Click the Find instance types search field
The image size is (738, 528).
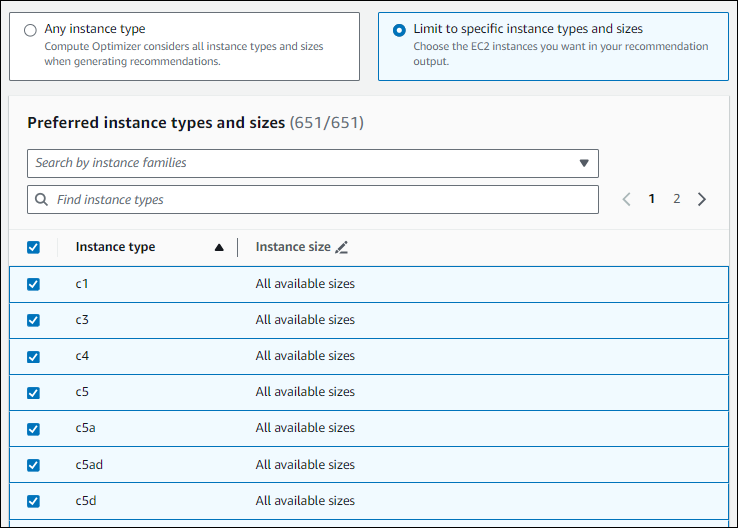(x=320, y=200)
